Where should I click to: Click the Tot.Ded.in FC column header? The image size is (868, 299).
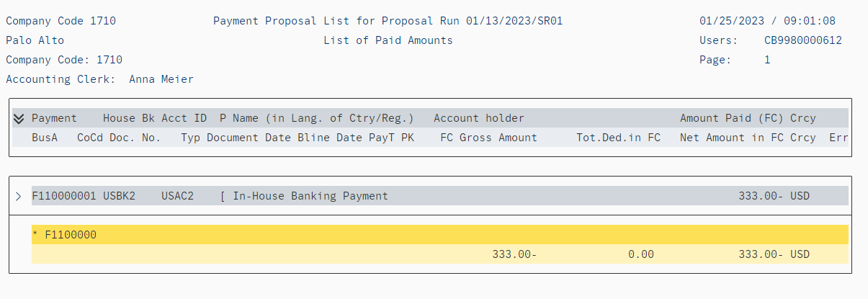618,138
